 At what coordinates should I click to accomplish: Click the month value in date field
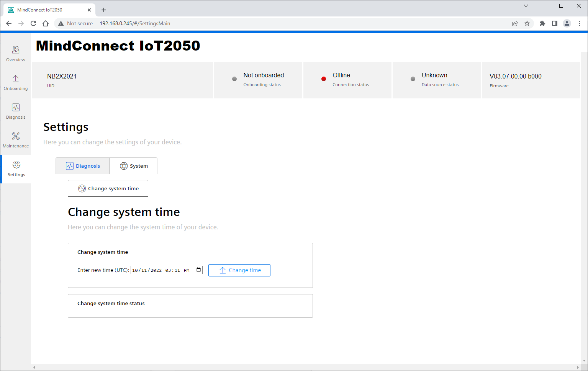[x=135, y=270]
